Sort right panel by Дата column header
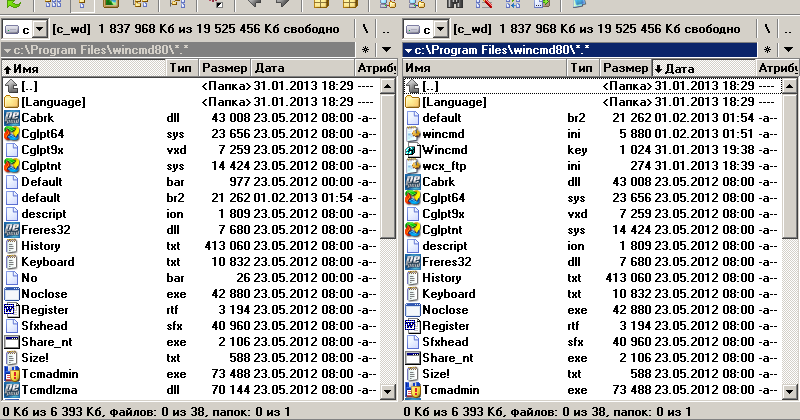The width and height of the screenshot is (800, 420). point(704,68)
